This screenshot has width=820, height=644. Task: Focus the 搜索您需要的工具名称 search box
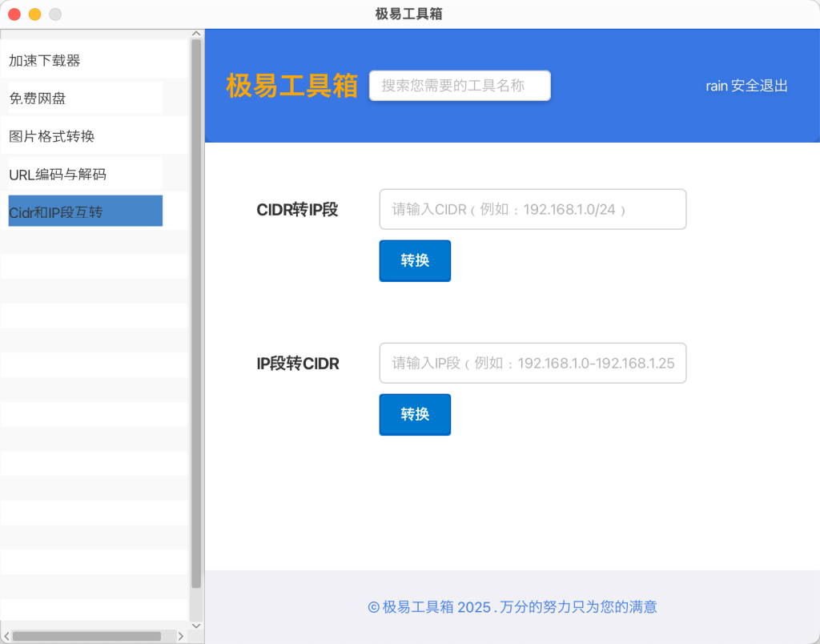460,85
